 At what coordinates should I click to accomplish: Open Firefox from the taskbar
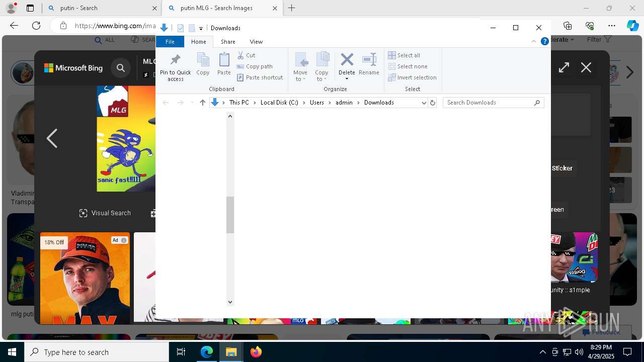coord(256,352)
